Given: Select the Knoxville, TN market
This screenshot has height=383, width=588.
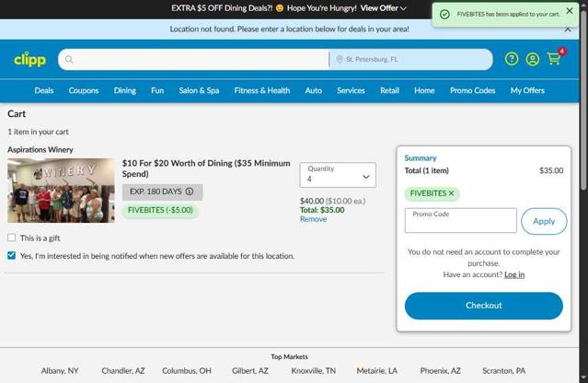Looking at the screenshot, I should [x=314, y=371].
